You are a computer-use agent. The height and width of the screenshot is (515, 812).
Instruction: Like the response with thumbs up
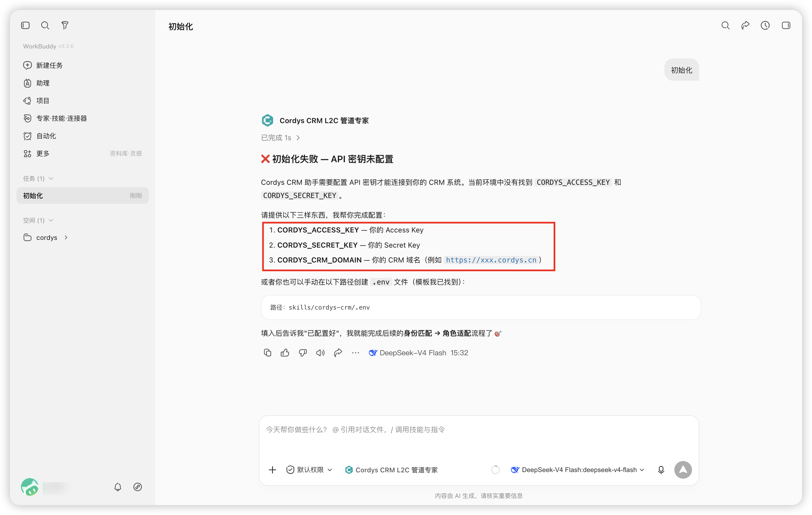[285, 353]
